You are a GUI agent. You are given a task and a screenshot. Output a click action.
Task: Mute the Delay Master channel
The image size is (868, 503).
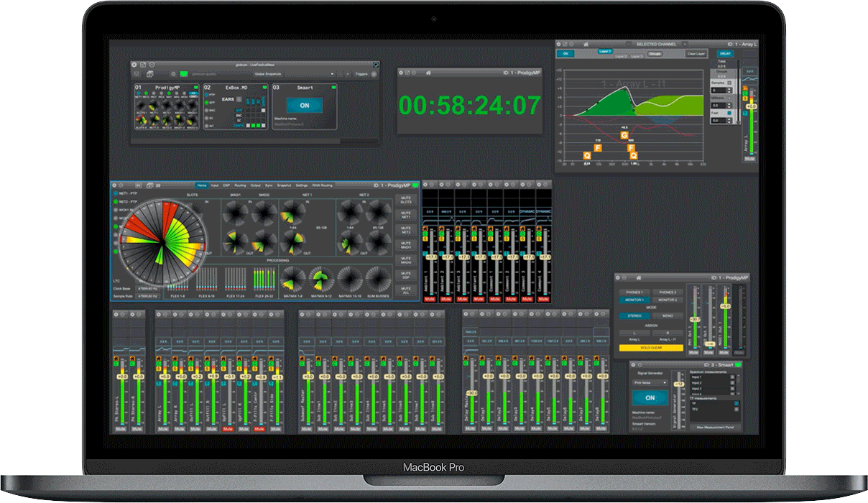471,428
